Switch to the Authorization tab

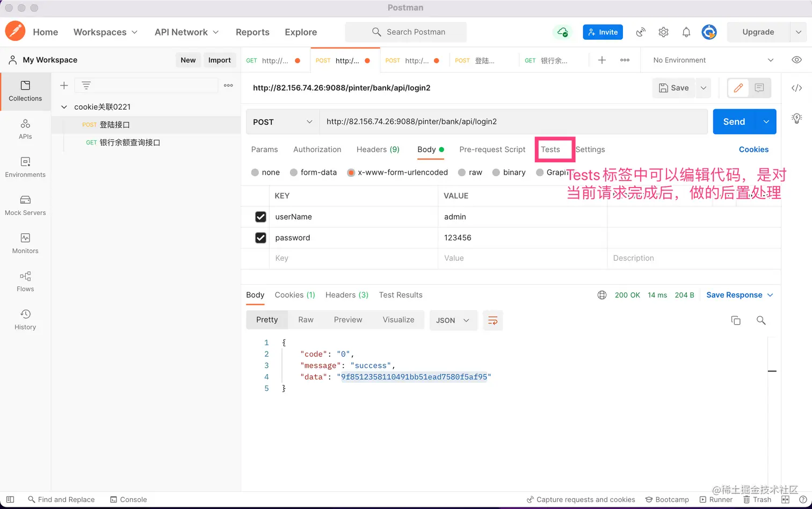click(x=317, y=149)
